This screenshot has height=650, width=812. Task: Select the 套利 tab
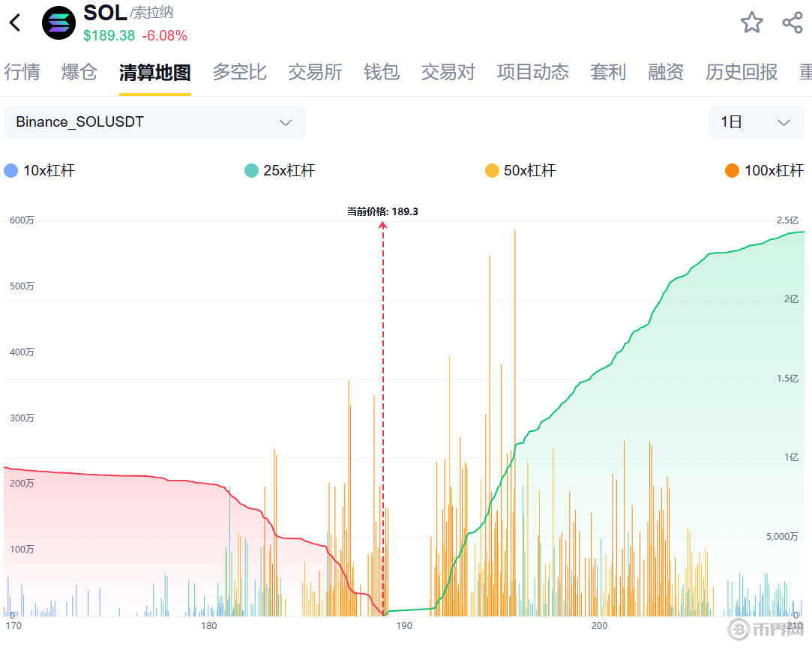coord(608,72)
